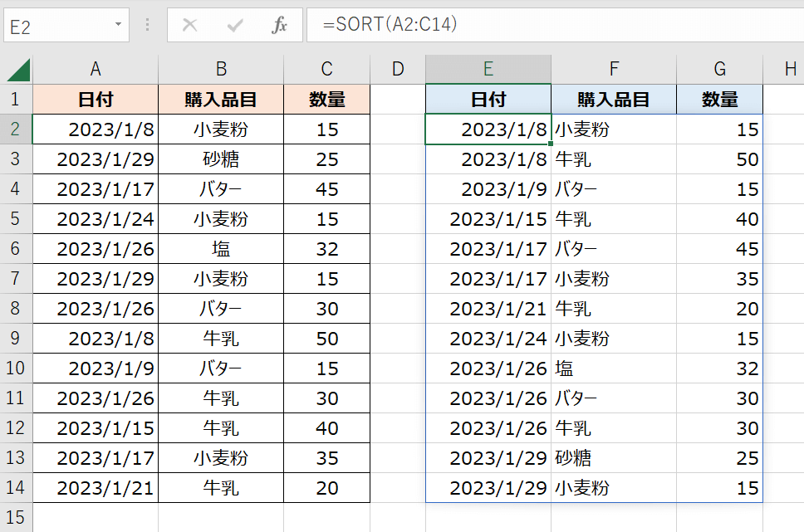804x532 pixels.
Task: Click the 購入品目 header cell in column F
Action: pyautogui.click(x=613, y=100)
